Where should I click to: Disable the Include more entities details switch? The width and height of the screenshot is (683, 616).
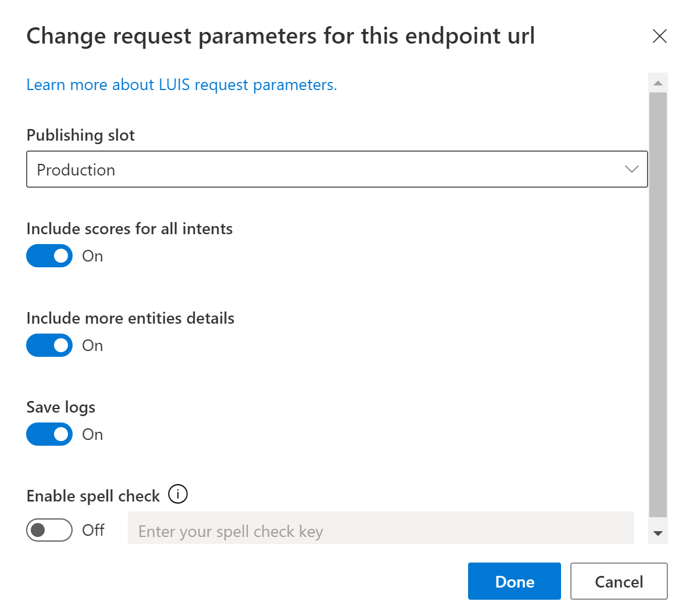(49, 345)
